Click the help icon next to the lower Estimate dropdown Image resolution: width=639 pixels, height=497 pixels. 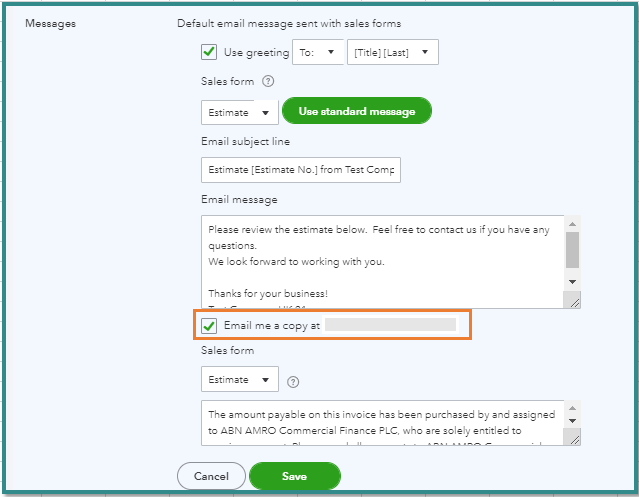(293, 381)
